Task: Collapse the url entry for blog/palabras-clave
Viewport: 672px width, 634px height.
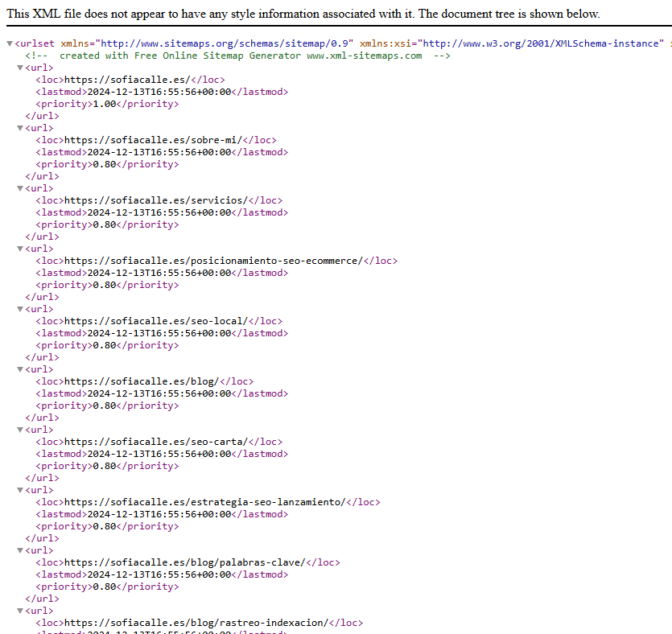Action: tap(20, 550)
